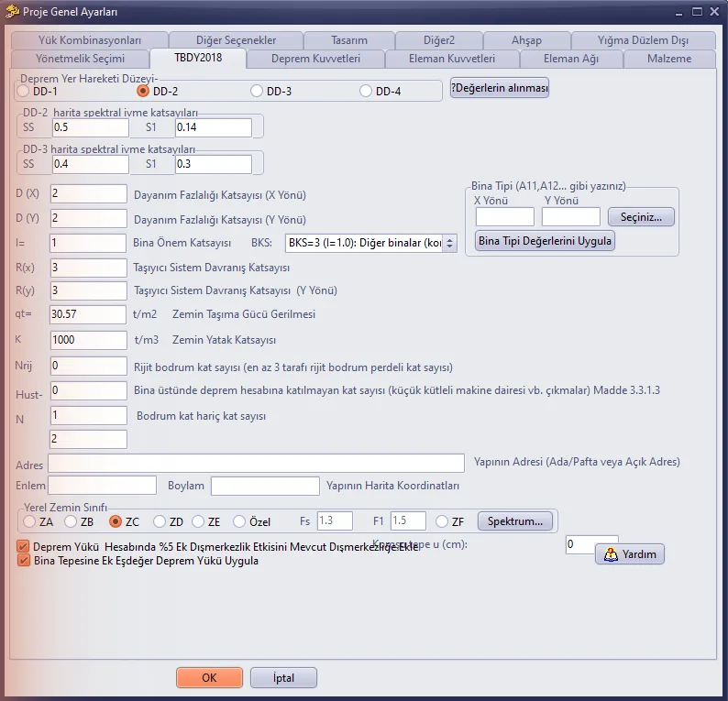Click the DD-2 S1 value field
Screen dimensions: 728x701
coord(214,127)
